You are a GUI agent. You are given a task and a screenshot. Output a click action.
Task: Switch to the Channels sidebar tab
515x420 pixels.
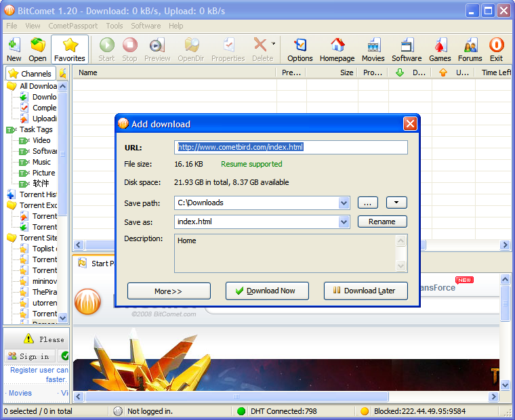tap(30, 74)
